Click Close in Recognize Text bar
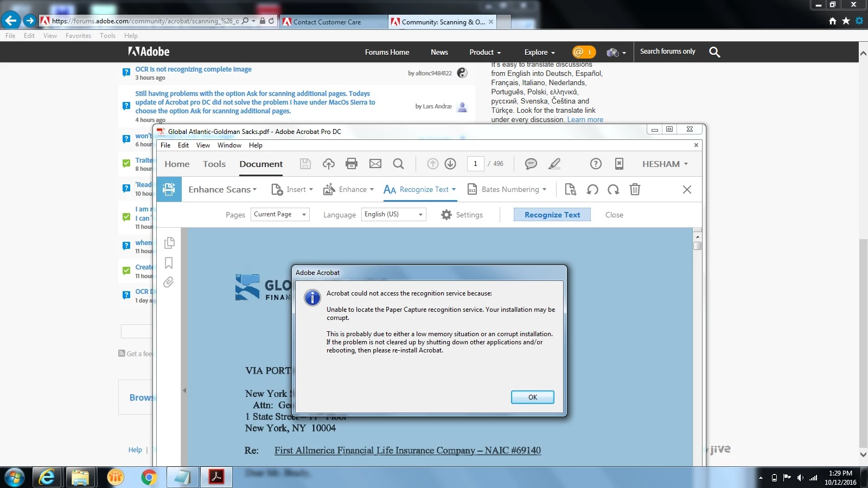Viewport: 868px width, 488px height. [x=614, y=215]
